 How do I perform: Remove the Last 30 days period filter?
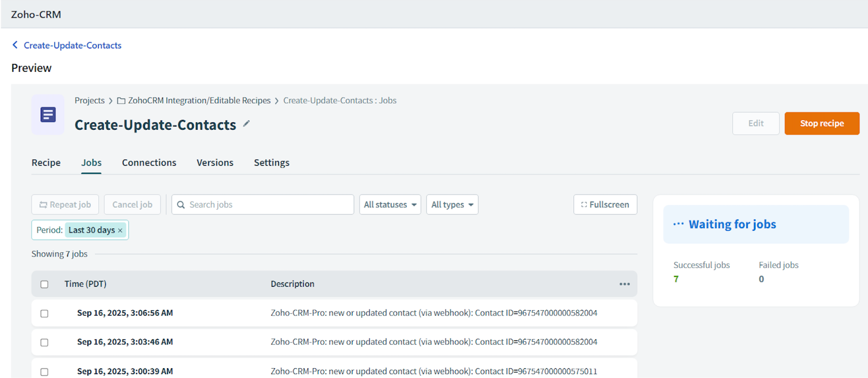coord(120,230)
